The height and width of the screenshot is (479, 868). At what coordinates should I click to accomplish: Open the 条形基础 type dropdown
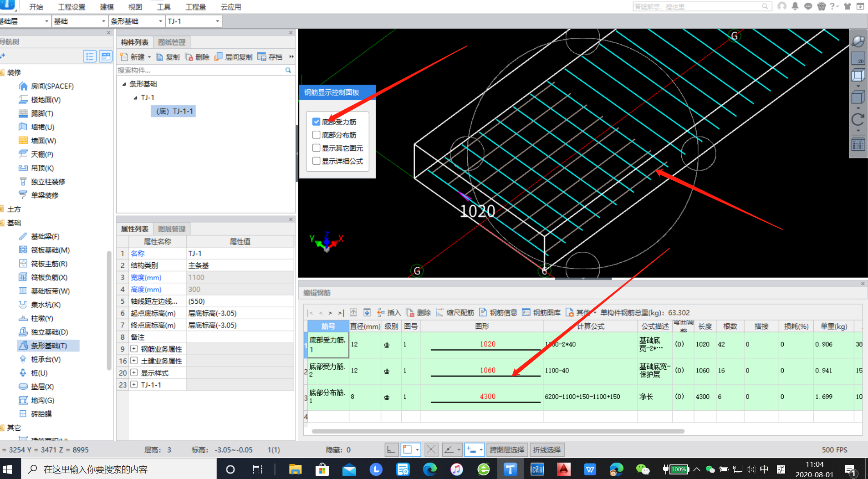click(x=137, y=21)
